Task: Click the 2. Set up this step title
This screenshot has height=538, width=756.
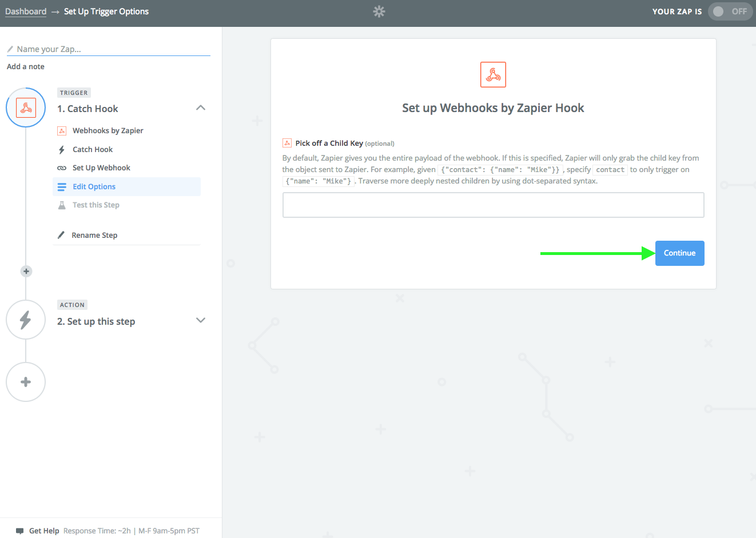Action: 96,321
